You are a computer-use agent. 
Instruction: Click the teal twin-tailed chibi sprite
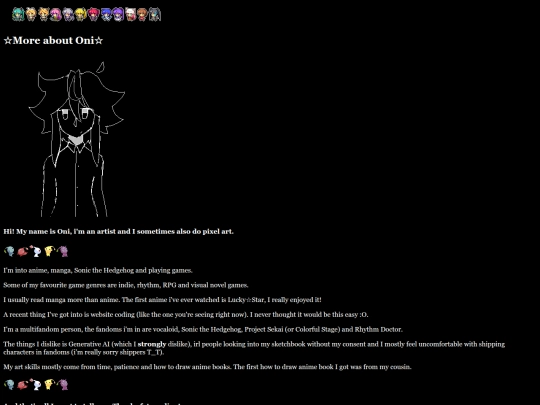click(18, 14)
